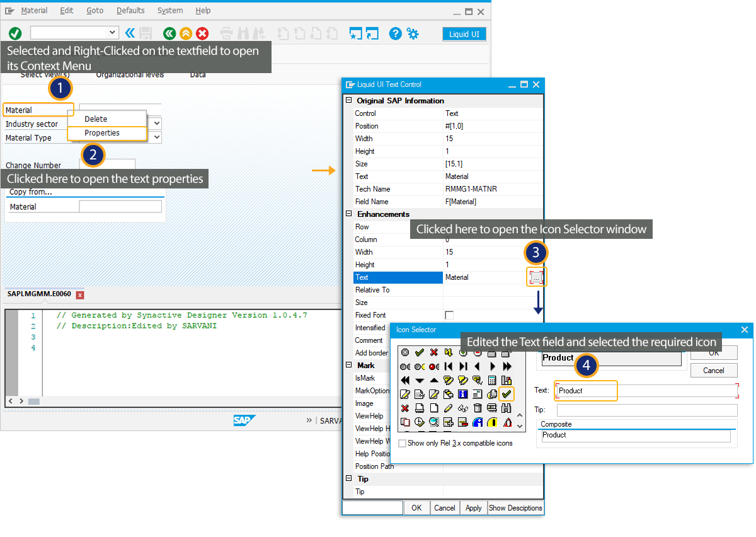Collapse the Enhancements section

[x=348, y=214]
